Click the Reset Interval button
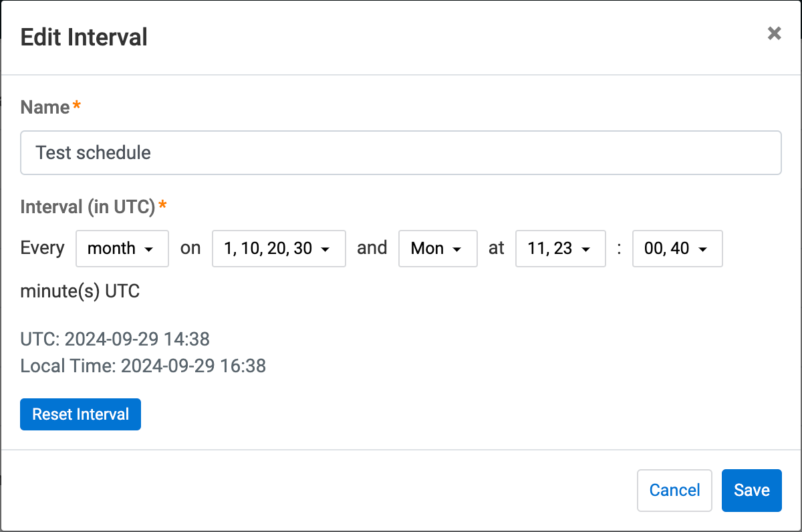Viewport: 802px width, 532px height. 80,414
